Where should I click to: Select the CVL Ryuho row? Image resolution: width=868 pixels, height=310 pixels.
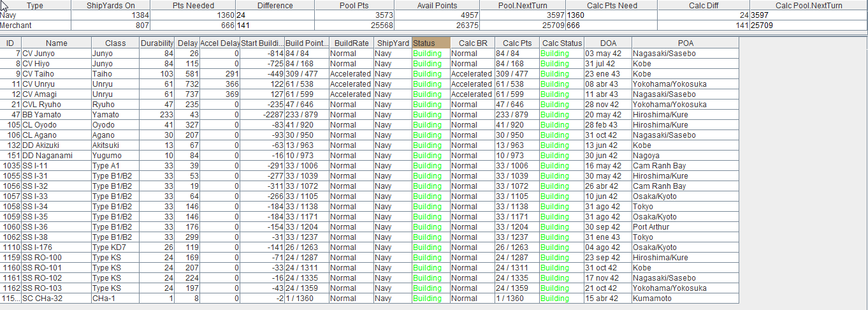[x=370, y=105]
